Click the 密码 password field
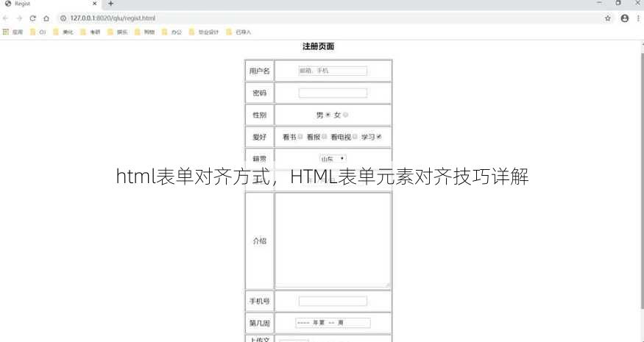The image size is (644, 342). pyautogui.click(x=333, y=93)
